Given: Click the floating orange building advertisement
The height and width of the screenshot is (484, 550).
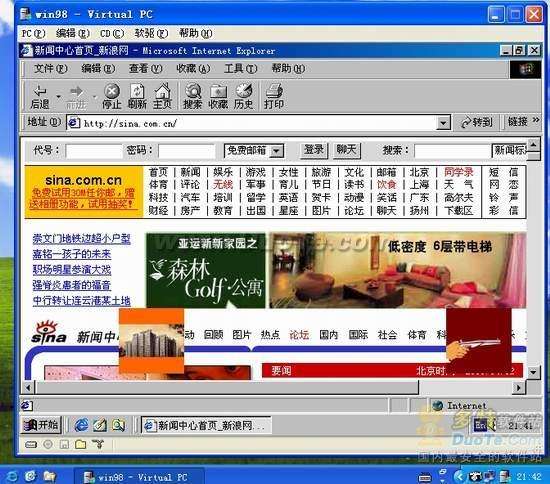Looking at the screenshot, I should coord(152,341).
